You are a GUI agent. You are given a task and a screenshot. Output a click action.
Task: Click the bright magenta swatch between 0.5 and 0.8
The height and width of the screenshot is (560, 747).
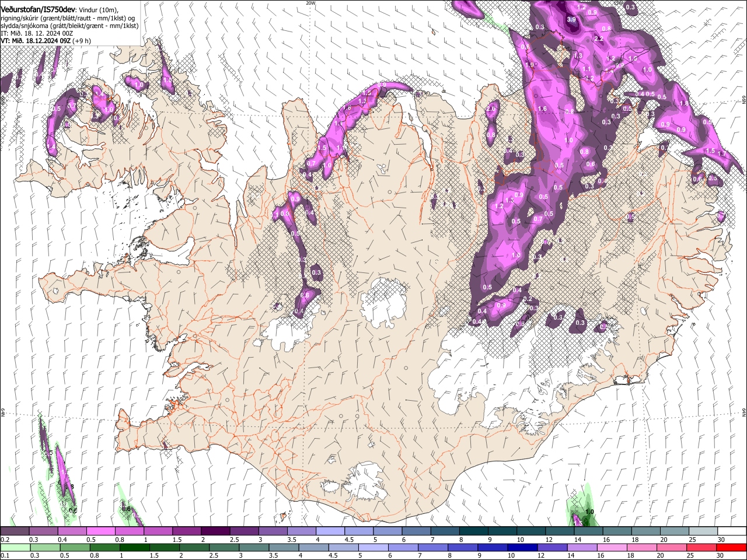pos(100,531)
